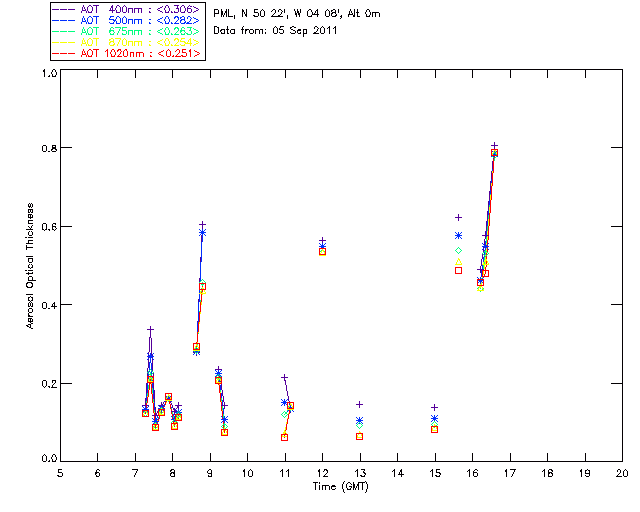
Task: Select the AOT 500nm legend entry
Action: [127, 20]
